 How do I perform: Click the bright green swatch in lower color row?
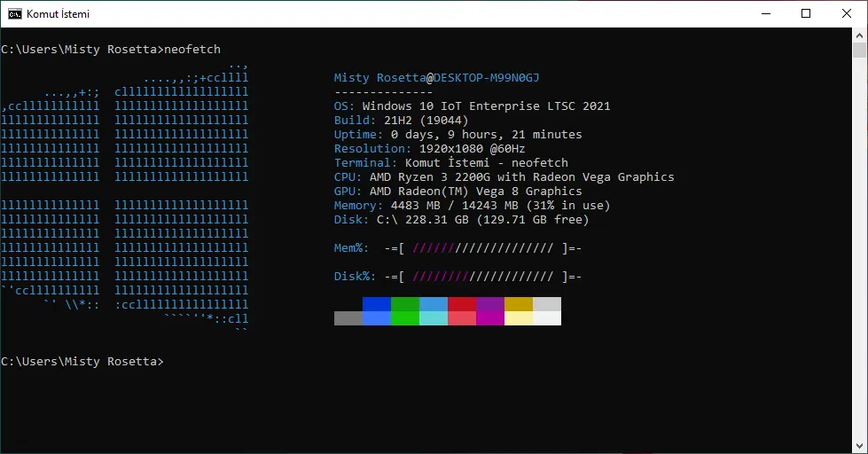tap(405, 318)
